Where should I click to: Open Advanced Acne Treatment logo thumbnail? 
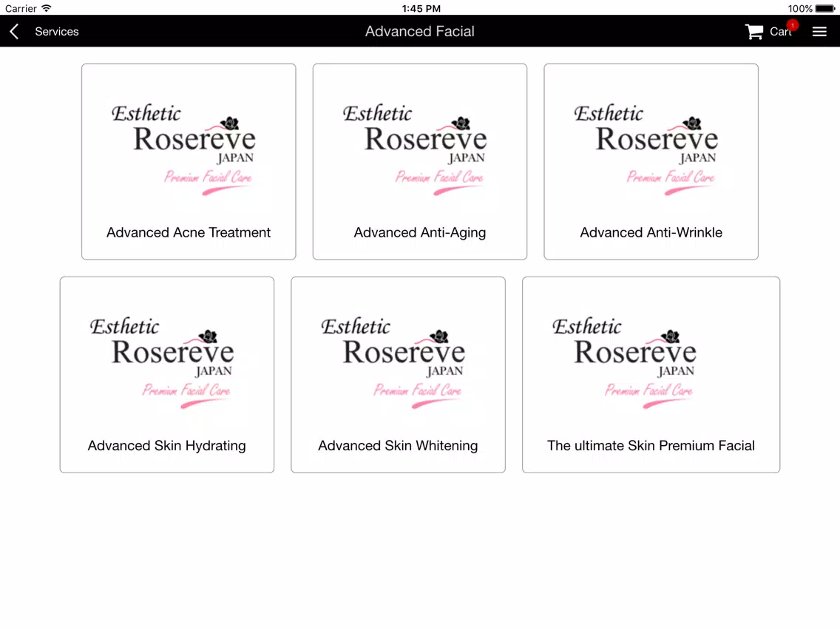[183, 149]
